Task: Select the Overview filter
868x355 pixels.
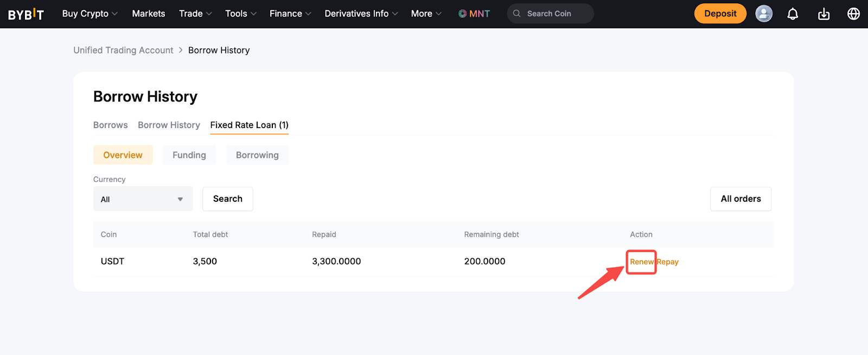Action: [123, 155]
